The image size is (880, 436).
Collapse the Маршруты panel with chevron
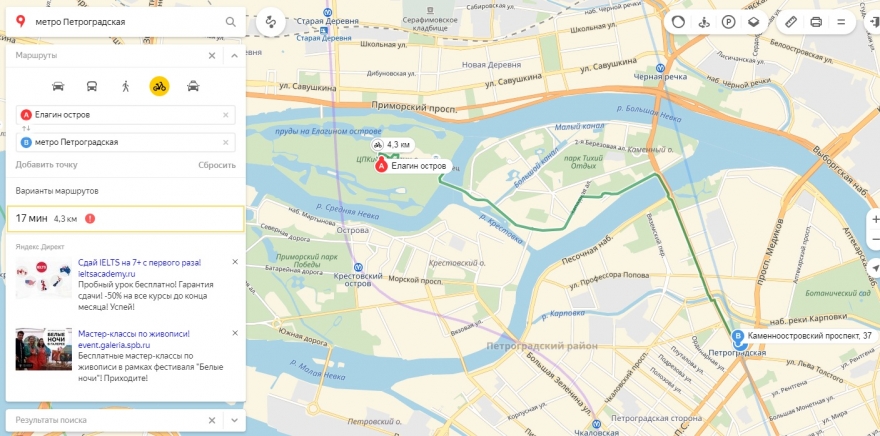point(235,56)
